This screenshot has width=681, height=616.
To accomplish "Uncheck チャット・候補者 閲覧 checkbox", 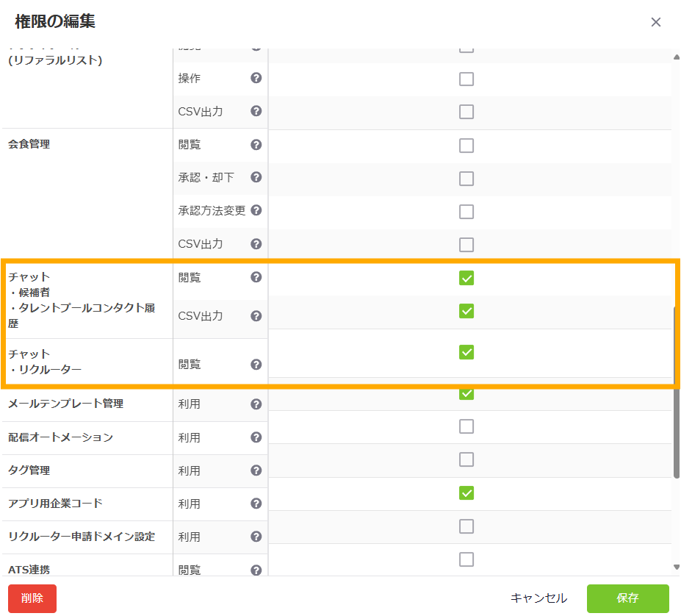I will (x=466, y=278).
